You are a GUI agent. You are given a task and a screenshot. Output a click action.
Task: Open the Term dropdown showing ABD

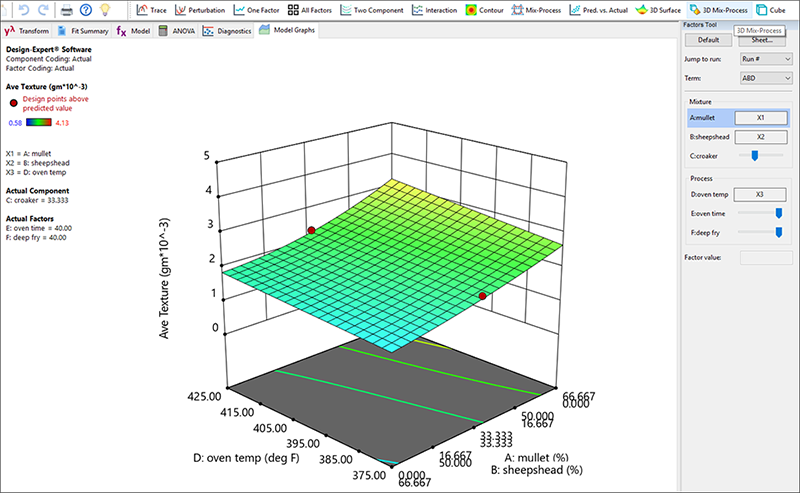763,77
